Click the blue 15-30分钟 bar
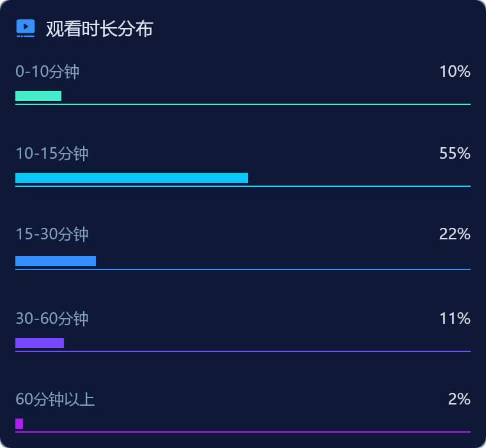The height and width of the screenshot is (448, 486). (56, 261)
